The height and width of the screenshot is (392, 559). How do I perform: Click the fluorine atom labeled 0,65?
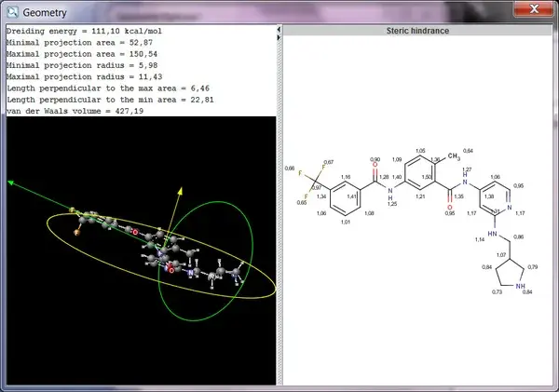[306, 196]
